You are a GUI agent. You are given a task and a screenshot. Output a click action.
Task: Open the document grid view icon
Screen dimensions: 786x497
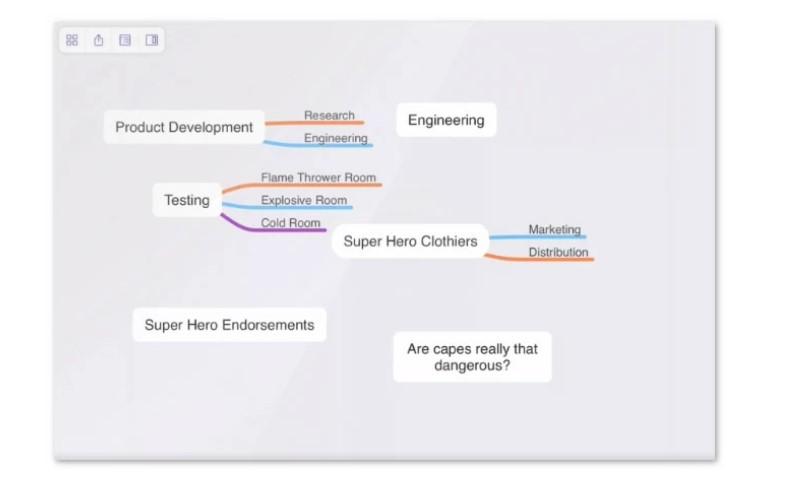coord(72,40)
